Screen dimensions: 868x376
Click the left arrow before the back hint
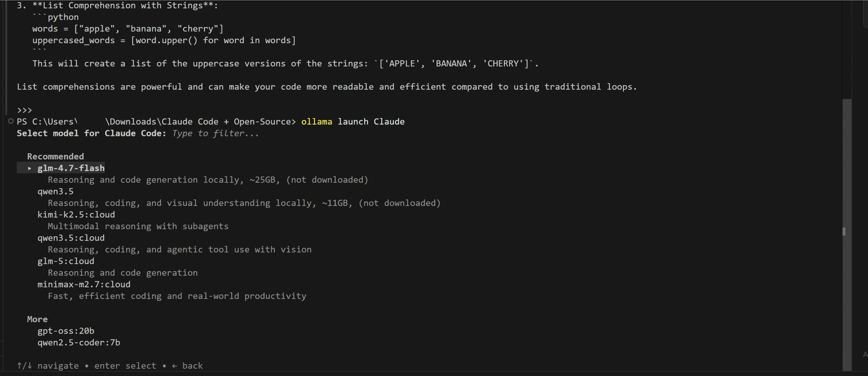click(x=175, y=366)
